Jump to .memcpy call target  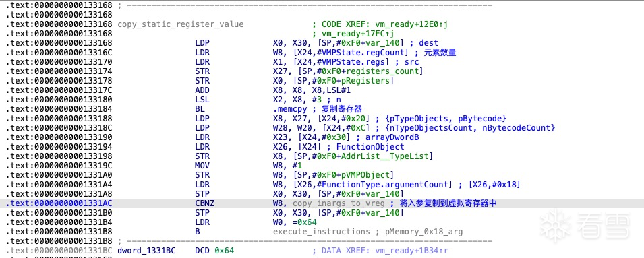(x=290, y=109)
